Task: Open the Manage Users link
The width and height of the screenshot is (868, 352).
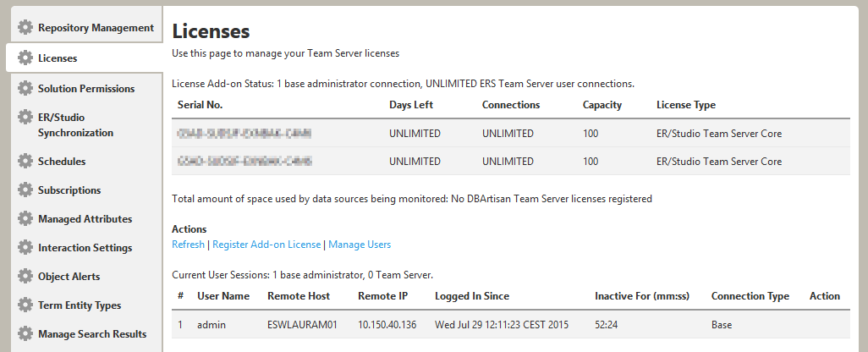Action: click(x=360, y=244)
